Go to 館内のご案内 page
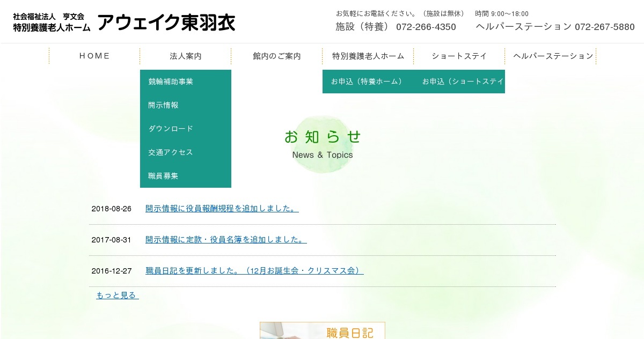Screen dimensions: 644x339 pyautogui.click(x=277, y=56)
